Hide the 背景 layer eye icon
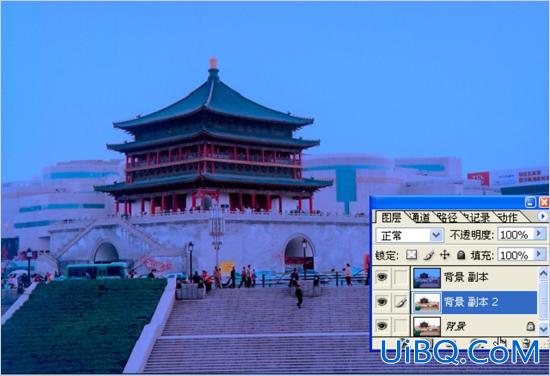The image size is (550, 376). pyautogui.click(x=382, y=326)
